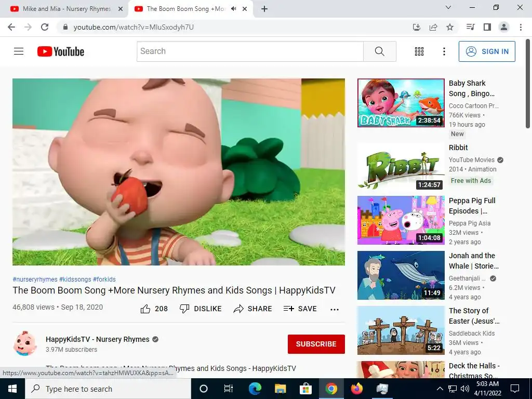532x399 pixels.
Task: Open the Ribbit movie thumbnail
Action: tap(401, 166)
